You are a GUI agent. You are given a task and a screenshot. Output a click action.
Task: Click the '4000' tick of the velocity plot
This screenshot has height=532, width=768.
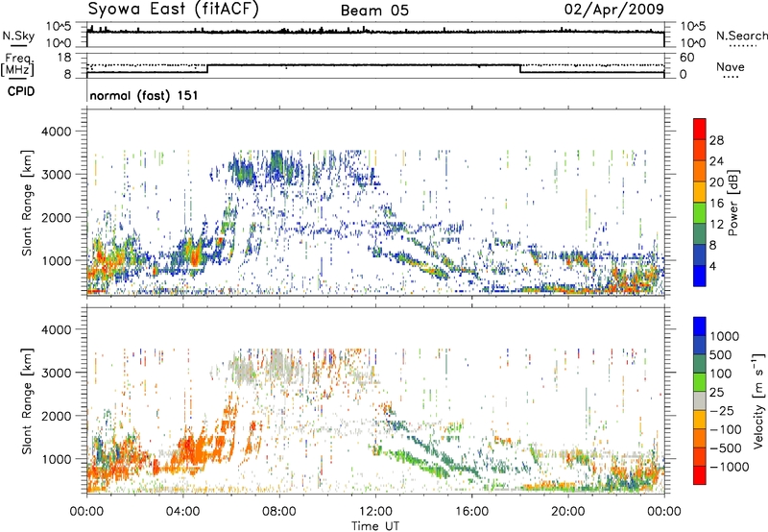click(x=57, y=329)
